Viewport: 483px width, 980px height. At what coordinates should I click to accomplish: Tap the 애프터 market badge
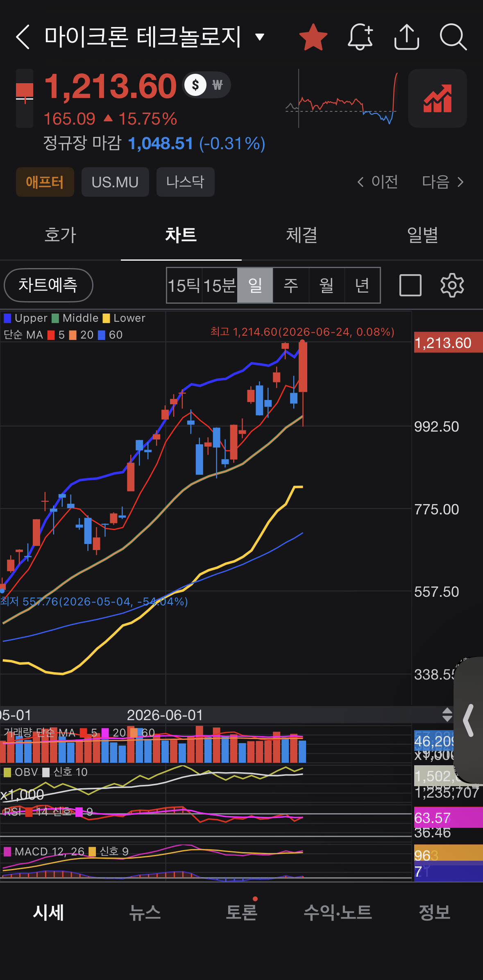(45, 182)
